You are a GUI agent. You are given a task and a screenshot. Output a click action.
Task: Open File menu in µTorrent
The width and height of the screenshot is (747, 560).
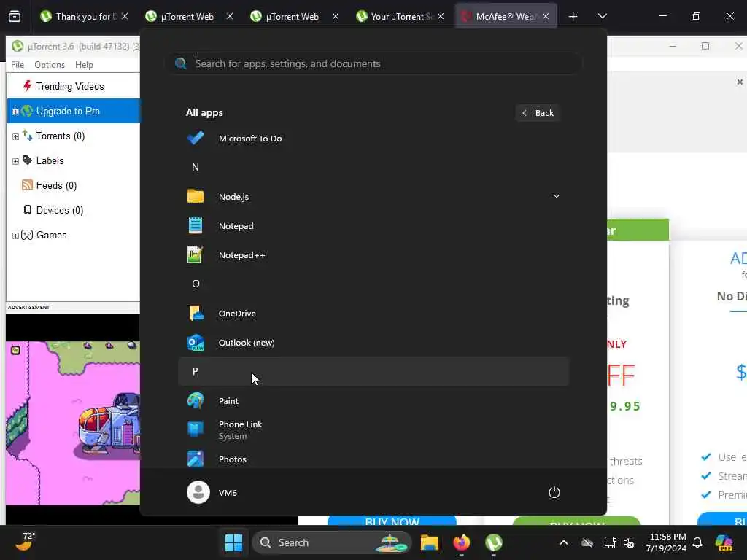[x=18, y=65]
